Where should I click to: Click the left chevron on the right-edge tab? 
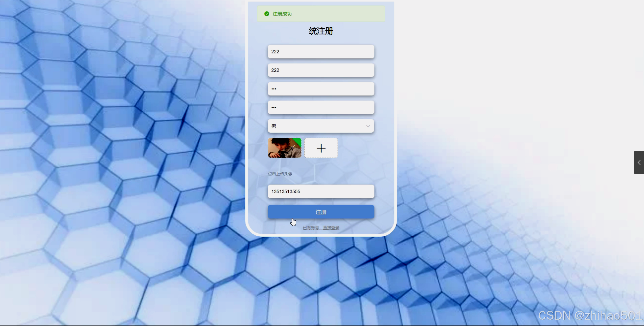coord(639,162)
